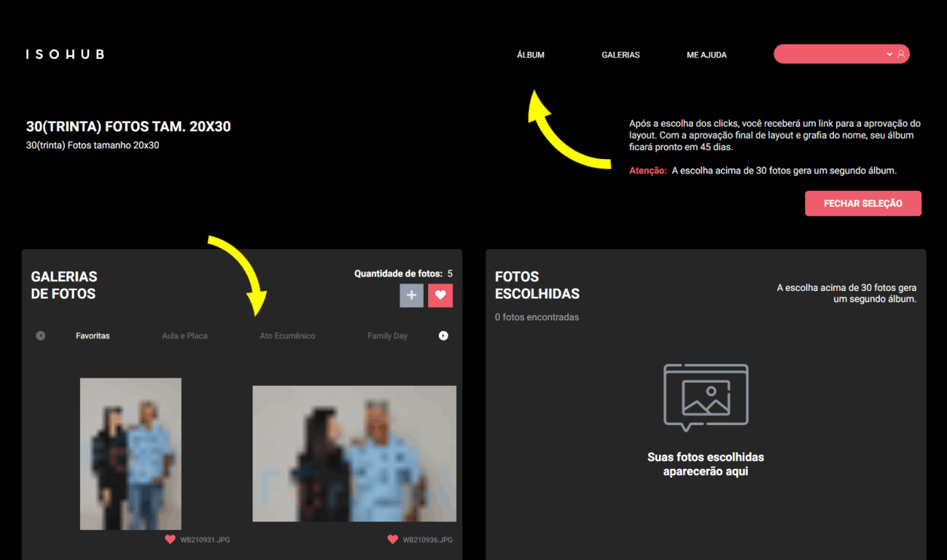947x560 pixels.
Task: Open the ME AJUDA help link
Action: tap(706, 55)
